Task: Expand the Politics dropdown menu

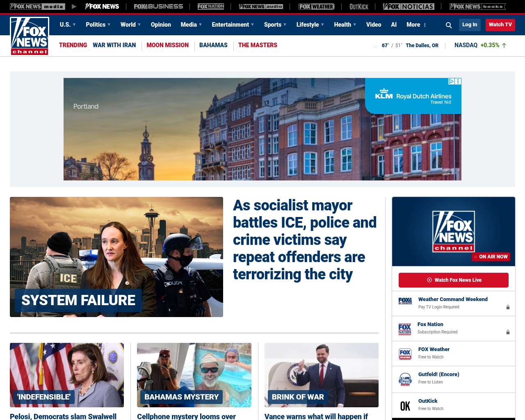Action: [x=98, y=25]
